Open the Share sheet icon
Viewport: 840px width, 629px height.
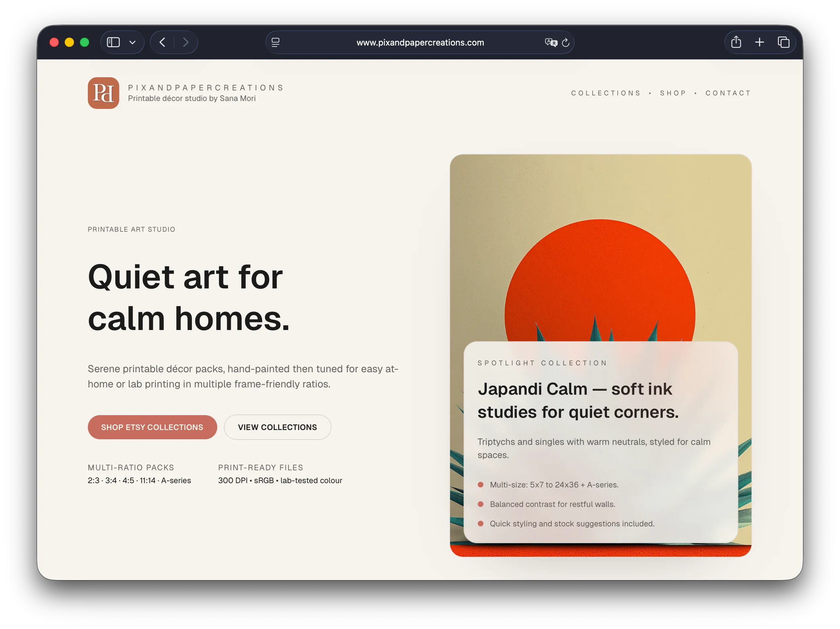736,42
